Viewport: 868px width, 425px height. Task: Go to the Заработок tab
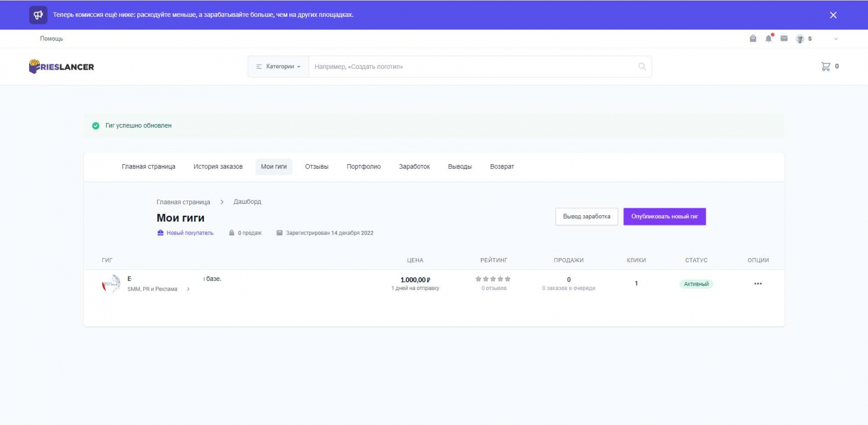[x=414, y=167]
